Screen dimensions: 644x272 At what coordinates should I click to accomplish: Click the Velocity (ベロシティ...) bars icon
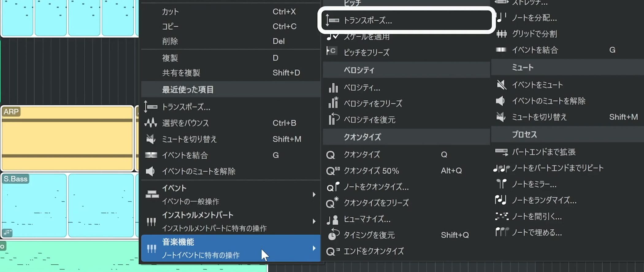333,88
